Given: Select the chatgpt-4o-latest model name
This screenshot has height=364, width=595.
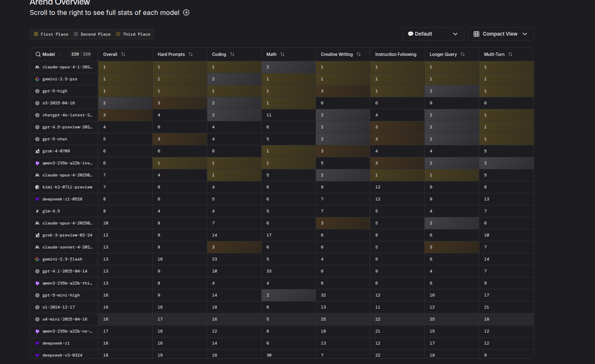Looking at the screenshot, I should click(67, 115).
